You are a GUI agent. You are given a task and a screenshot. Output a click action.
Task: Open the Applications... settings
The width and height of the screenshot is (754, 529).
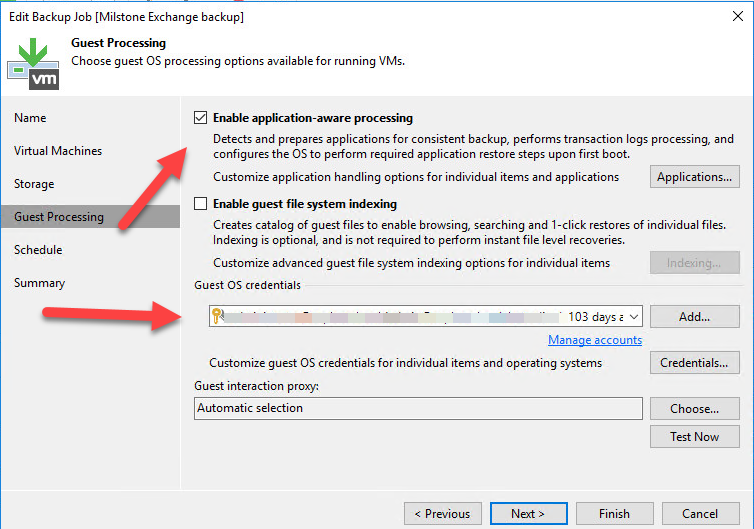[x=694, y=177]
